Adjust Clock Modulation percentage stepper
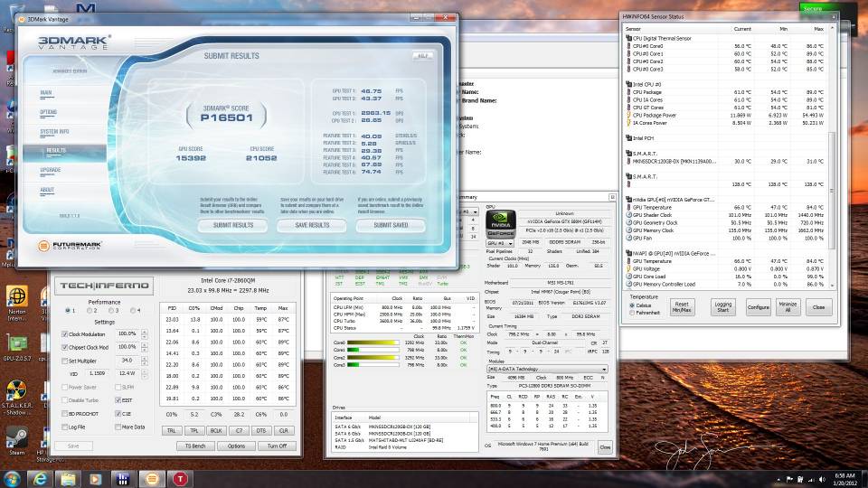The image size is (868, 488). tap(145, 334)
